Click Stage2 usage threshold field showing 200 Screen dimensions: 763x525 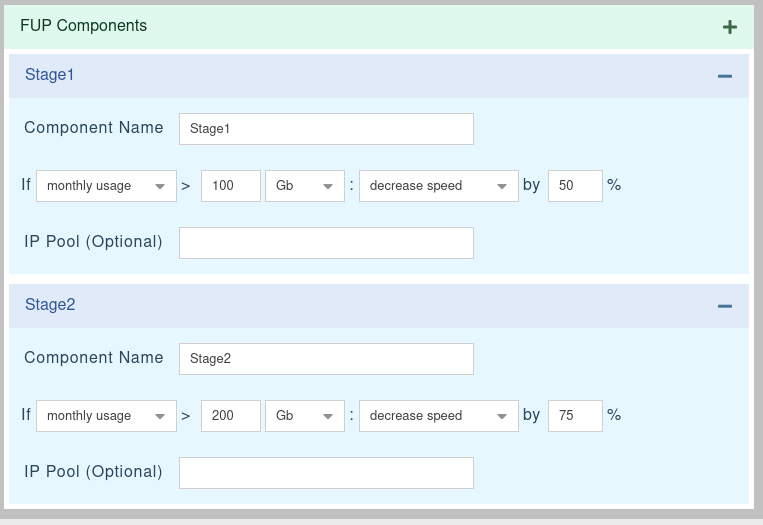pos(231,416)
